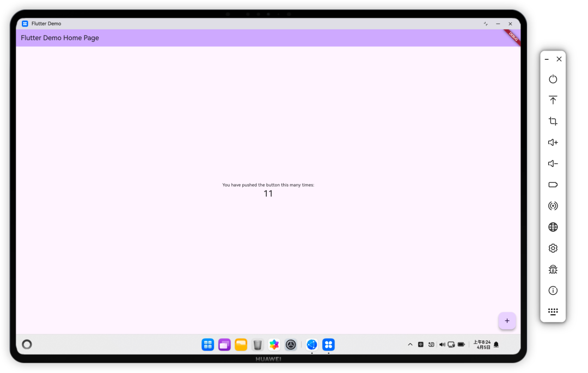Click the bug report icon in emulator toolbar
Image resolution: width=588 pixels, height=373 pixels.
pyautogui.click(x=553, y=269)
